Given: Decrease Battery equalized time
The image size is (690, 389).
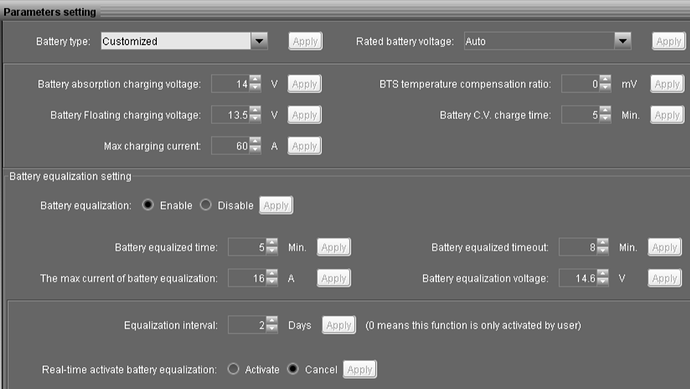Looking at the screenshot, I should 272,251.
